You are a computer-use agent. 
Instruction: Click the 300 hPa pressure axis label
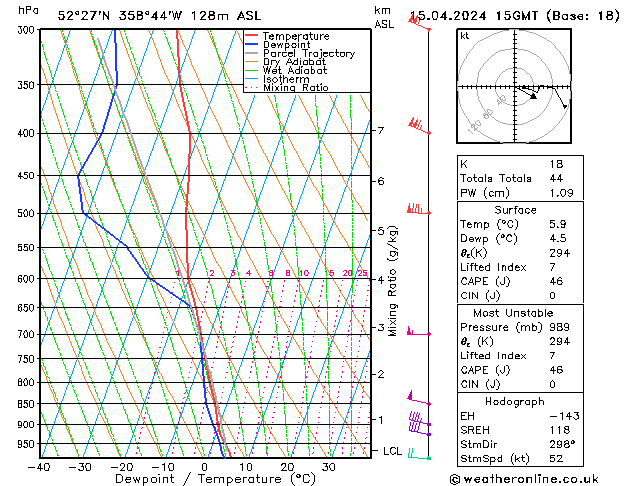[28, 30]
